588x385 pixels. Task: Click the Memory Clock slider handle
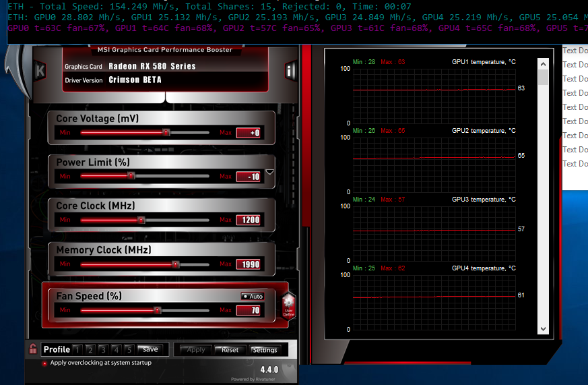[x=175, y=264]
